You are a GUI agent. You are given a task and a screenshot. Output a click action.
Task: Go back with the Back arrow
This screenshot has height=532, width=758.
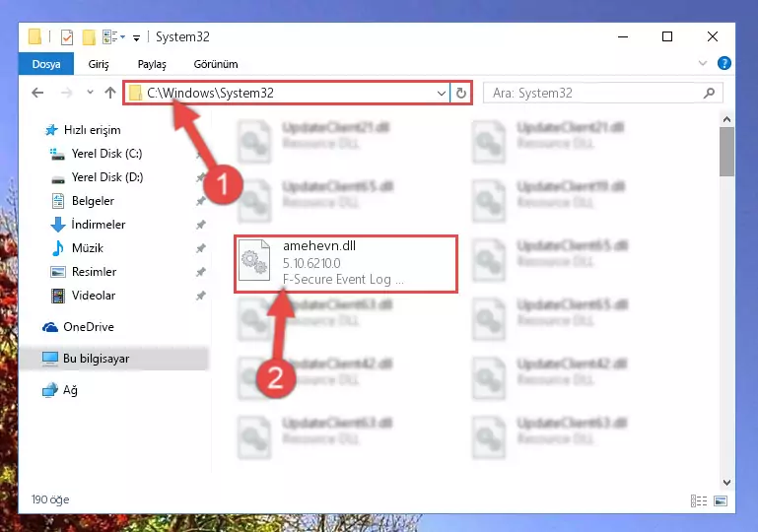click(x=37, y=93)
